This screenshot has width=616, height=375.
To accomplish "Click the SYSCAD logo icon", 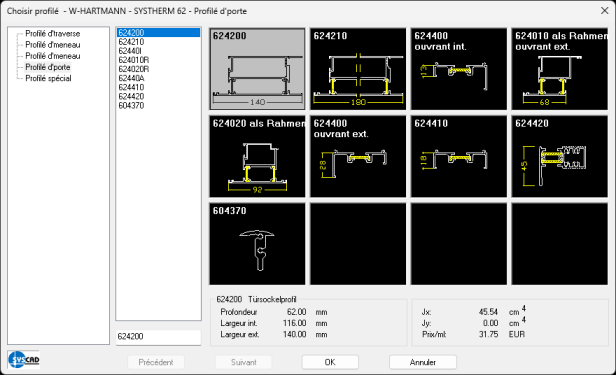I will [24, 359].
